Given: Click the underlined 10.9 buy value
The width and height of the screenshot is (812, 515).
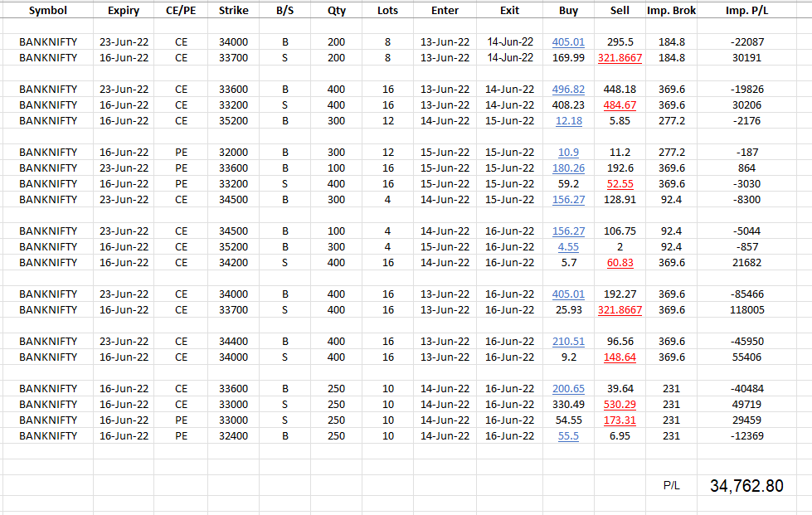Looking at the screenshot, I should click(x=568, y=152).
